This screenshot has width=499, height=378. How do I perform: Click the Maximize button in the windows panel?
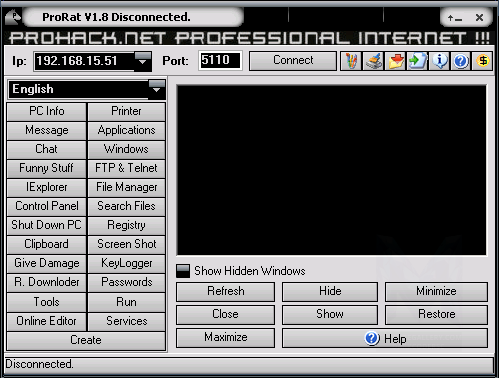point(226,337)
